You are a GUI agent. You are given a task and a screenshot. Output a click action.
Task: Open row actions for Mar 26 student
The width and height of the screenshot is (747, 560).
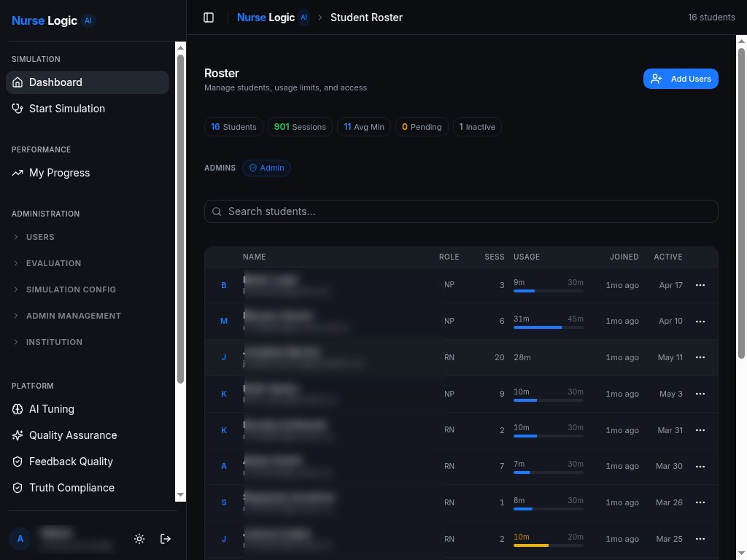coord(700,502)
